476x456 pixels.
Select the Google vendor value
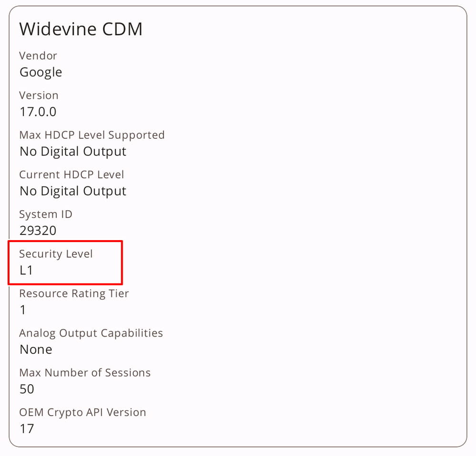pos(41,72)
